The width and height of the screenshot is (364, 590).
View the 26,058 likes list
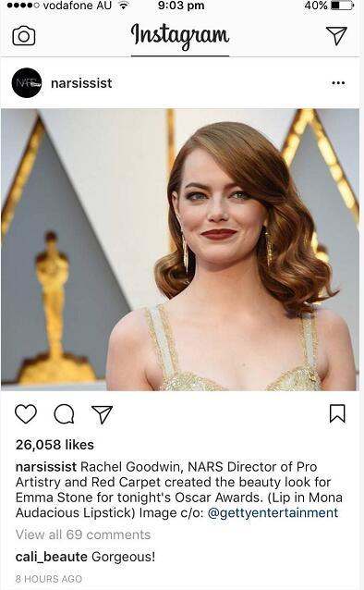point(55,445)
